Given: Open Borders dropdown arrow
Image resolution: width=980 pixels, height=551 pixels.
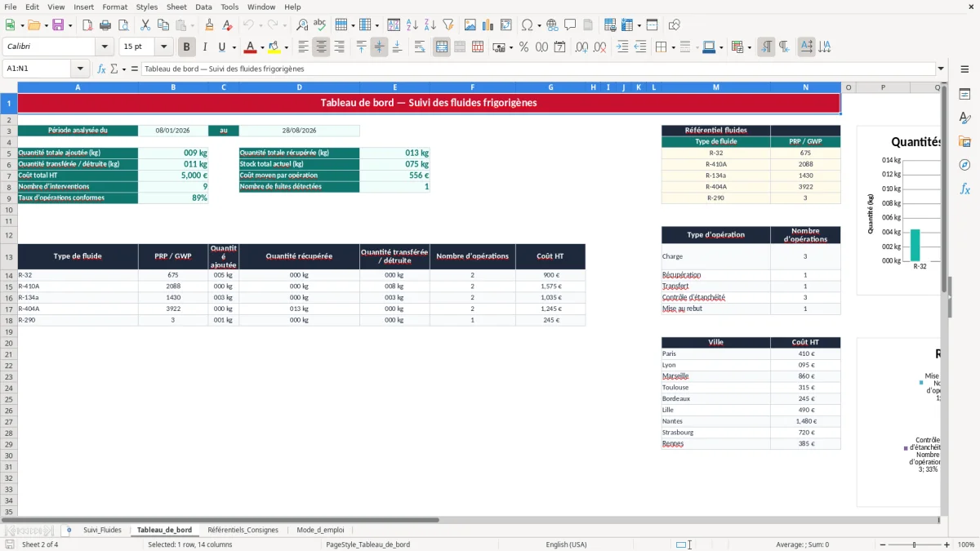Looking at the screenshot, I should tap(673, 47).
